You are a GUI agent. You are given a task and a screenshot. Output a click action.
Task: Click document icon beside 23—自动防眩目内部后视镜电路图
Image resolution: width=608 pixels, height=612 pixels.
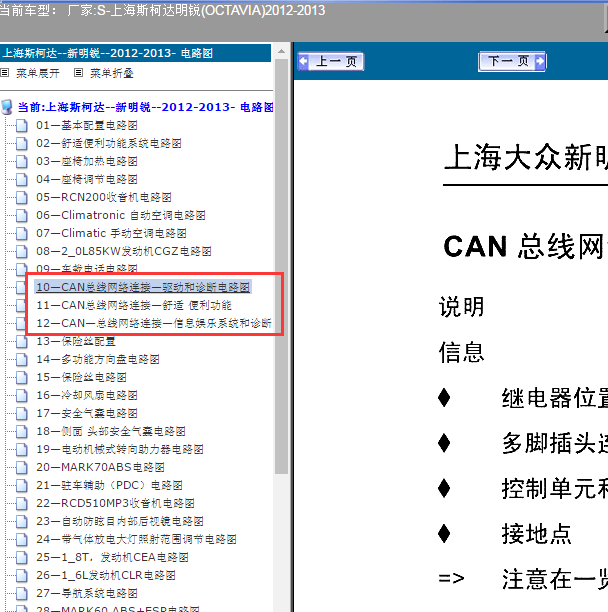click(x=22, y=521)
